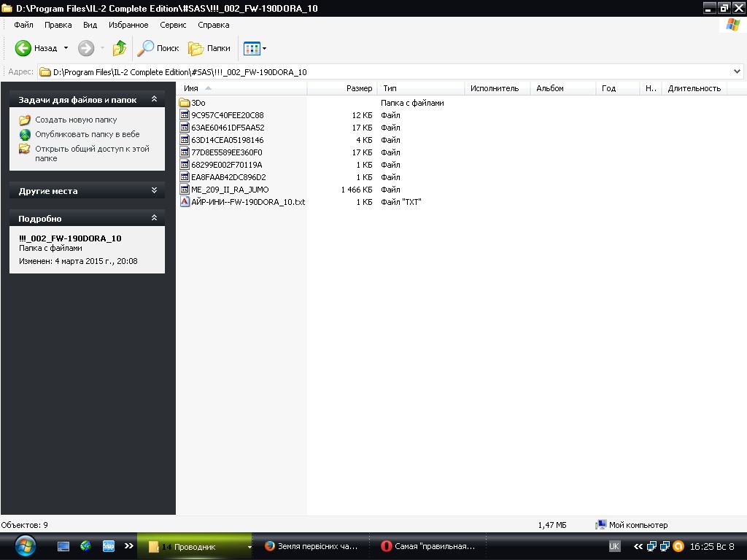
Task: Open the Правка menu
Action: [x=58, y=25]
